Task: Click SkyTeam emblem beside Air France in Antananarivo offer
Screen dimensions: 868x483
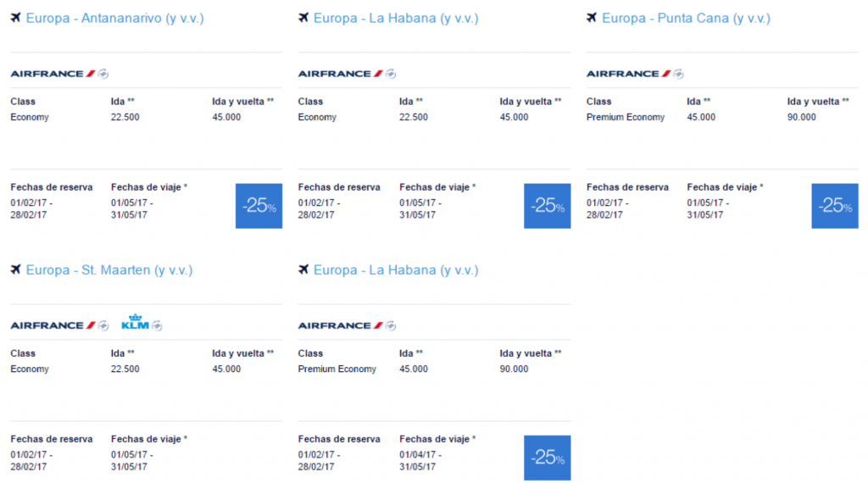Action: click(103, 74)
